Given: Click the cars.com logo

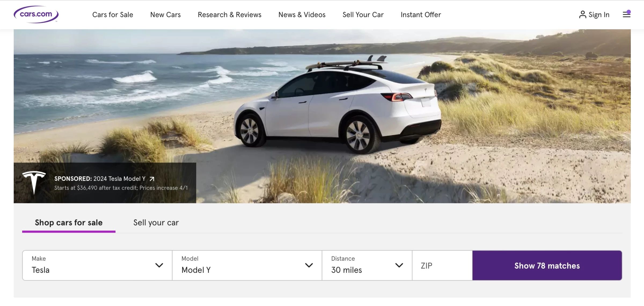Looking at the screenshot, I should (36, 14).
